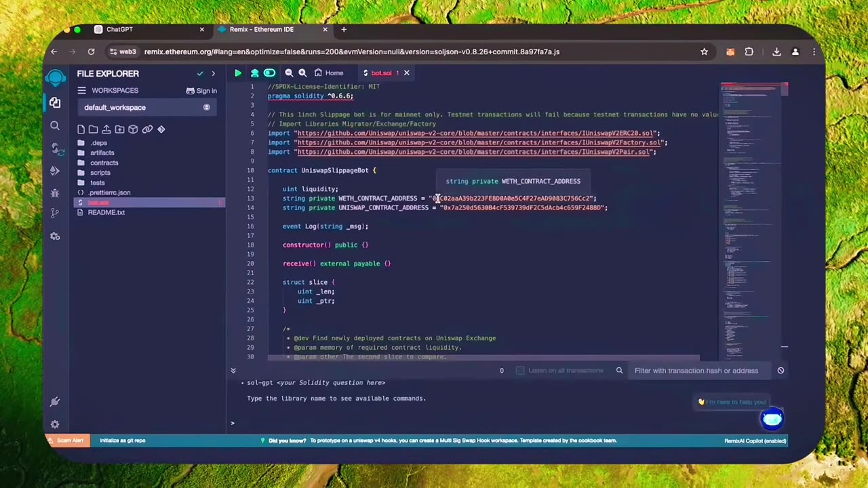Click GitHub Sign in button

pos(201,91)
